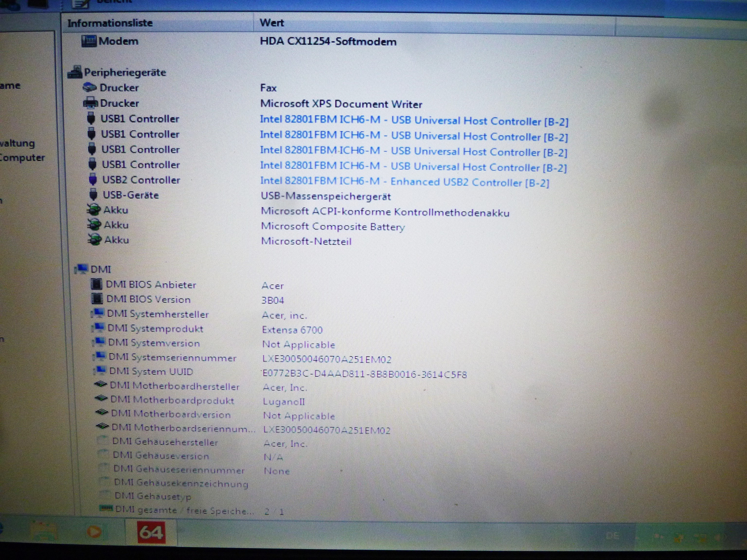The image size is (747, 560).
Task: Select LuganoII motherboard product value
Action: pyautogui.click(x=284, y=402)
